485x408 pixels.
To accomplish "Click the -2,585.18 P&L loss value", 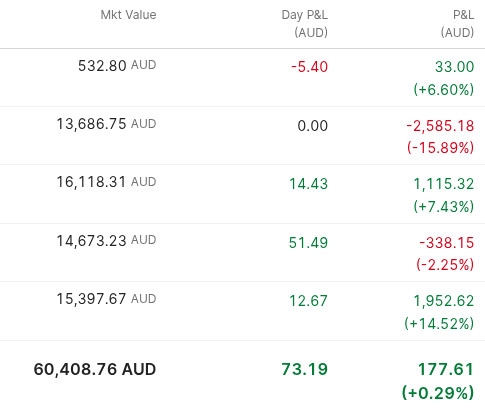I will 440,126.
